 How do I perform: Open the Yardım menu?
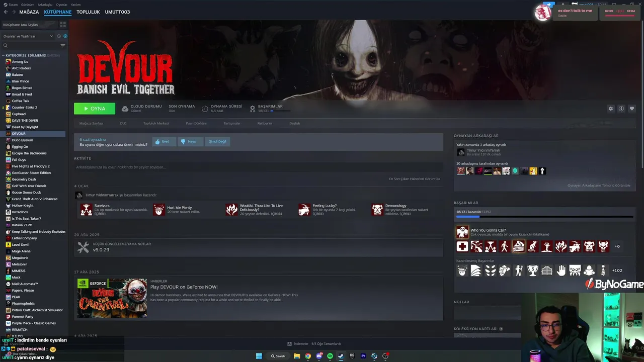(75, 5)
